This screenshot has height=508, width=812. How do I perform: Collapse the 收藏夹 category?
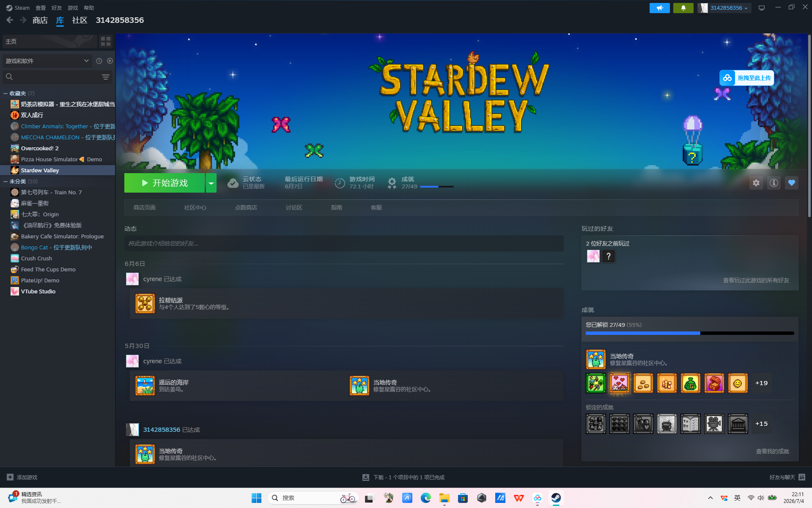click(5, 93)
